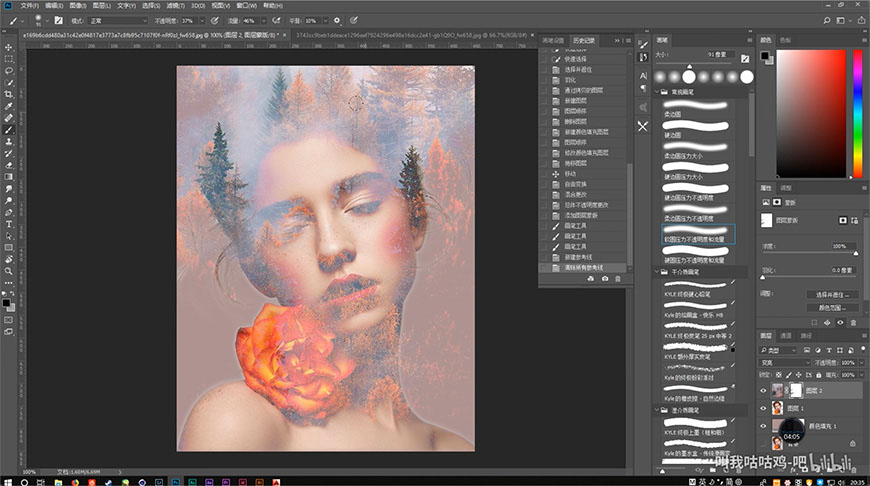Image resolution: width=870 pixels, height=486 pixels.
Task: Select the Brush tool in the toolbox
Action: [x=9, y=130]
